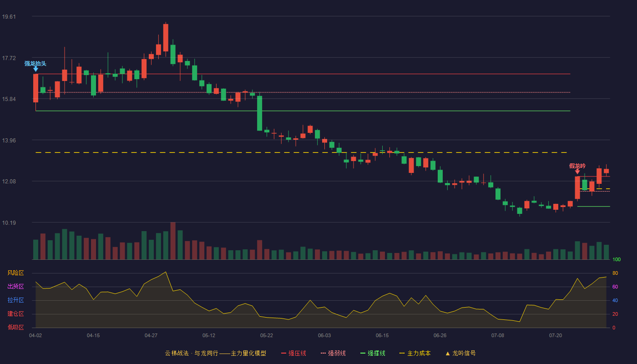Click the magenta 60 indicator scale value
This screenshot has height=364, width=637.
[x=615, y=287]
